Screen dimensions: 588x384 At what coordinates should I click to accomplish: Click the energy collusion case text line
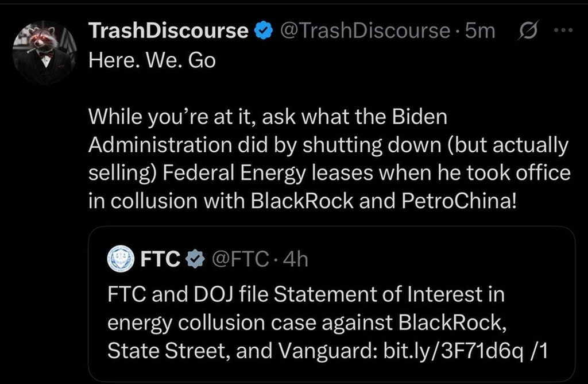coord(307,323)
